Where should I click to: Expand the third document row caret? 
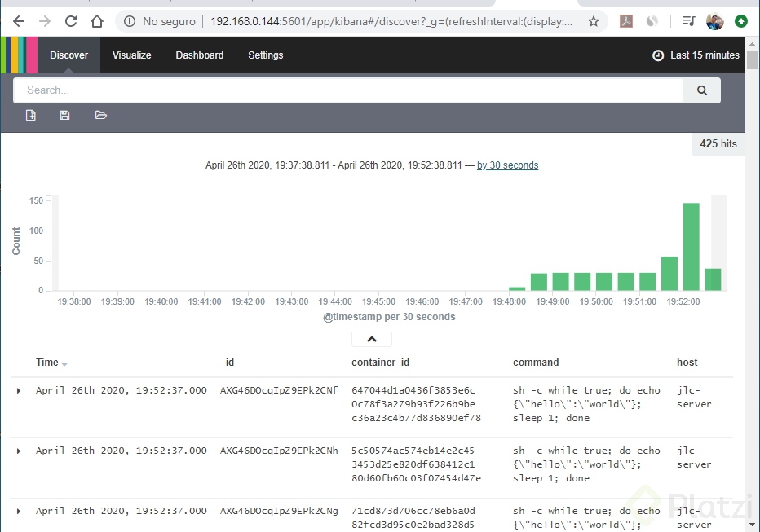(18, 511)
